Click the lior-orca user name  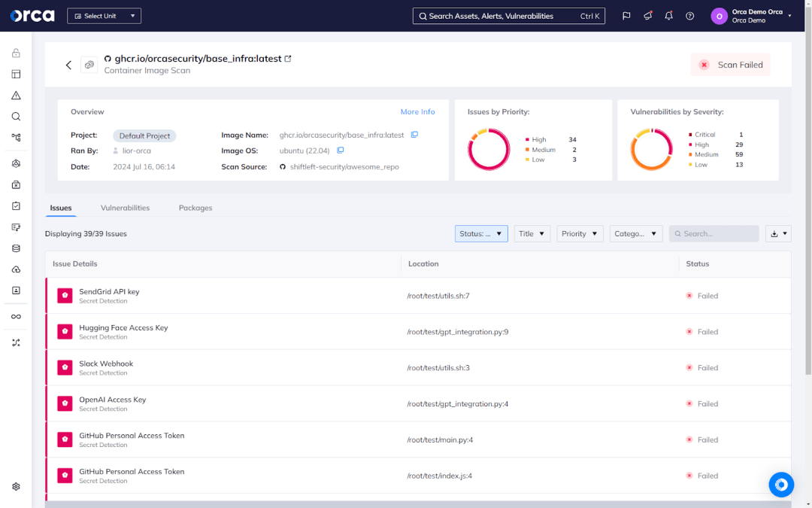pos(137,151)
